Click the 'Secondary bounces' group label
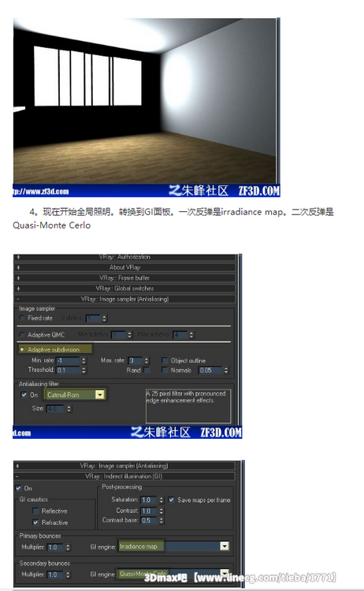Image resolution: width=364 pixels, height=591 pixels. pos(44,563)
